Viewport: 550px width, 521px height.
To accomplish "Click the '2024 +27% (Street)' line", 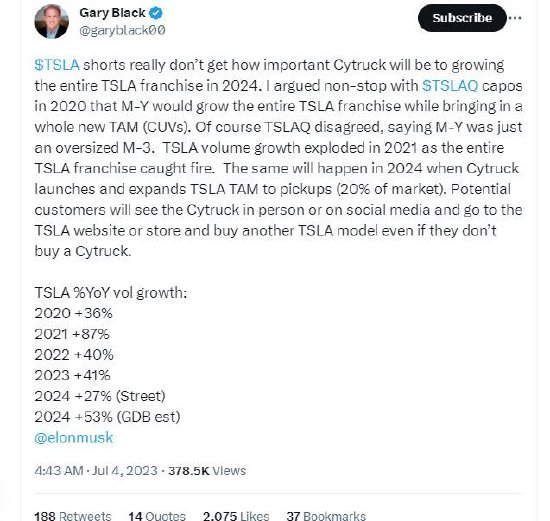I will click(x=100, y=396).
